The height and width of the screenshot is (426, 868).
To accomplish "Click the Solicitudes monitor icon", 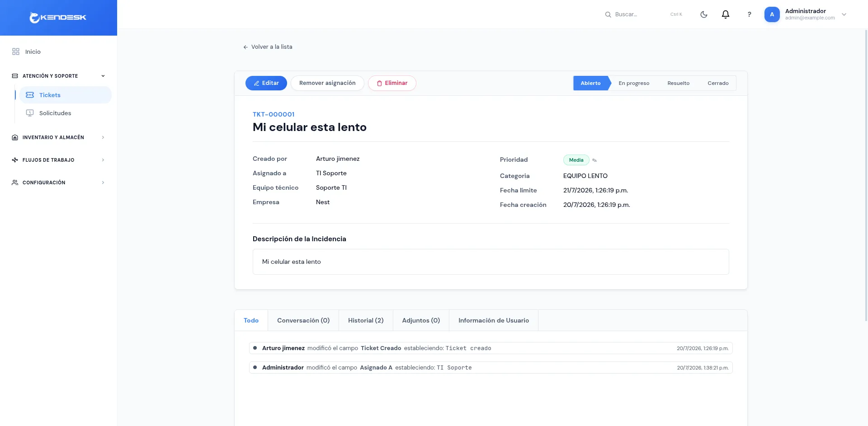I will pos(30,113).
